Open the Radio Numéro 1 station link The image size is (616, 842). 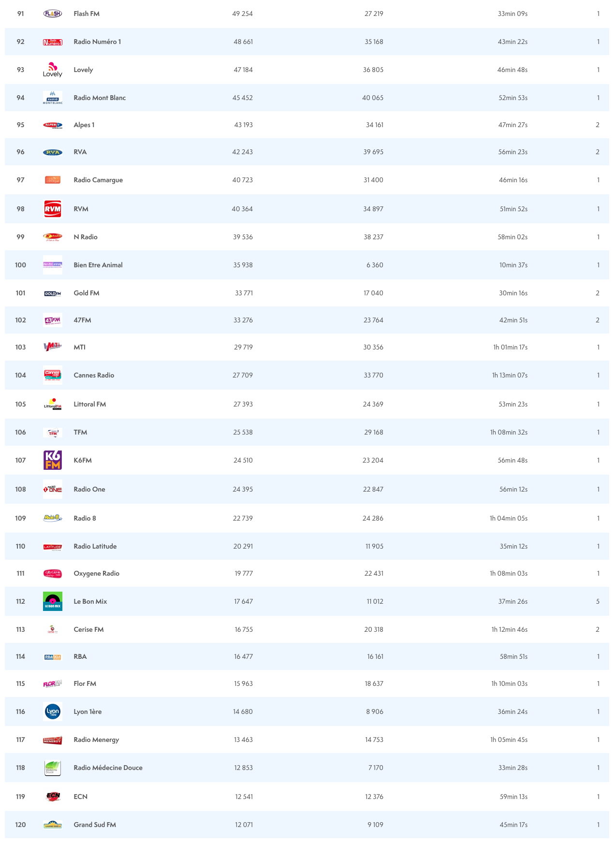[97, 42]
